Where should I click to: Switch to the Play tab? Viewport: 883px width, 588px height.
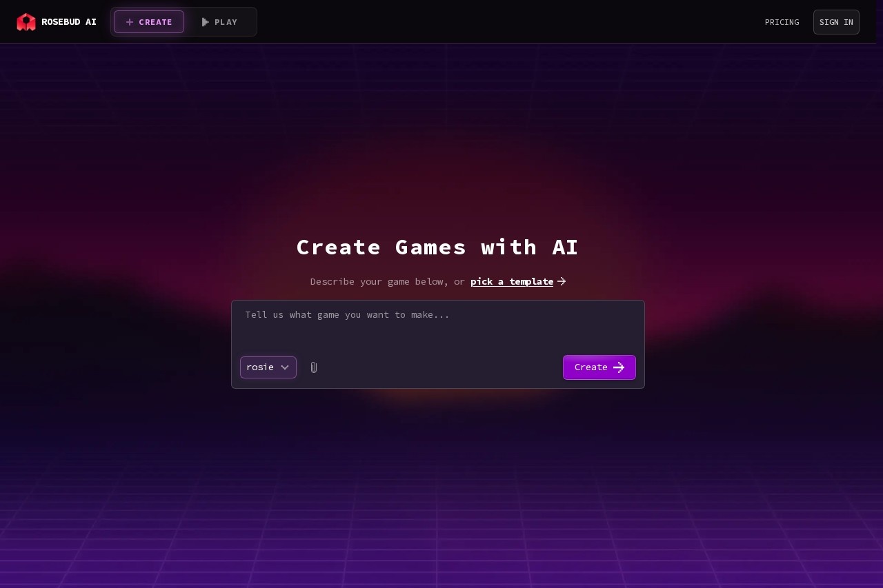[x=219, y=22]
